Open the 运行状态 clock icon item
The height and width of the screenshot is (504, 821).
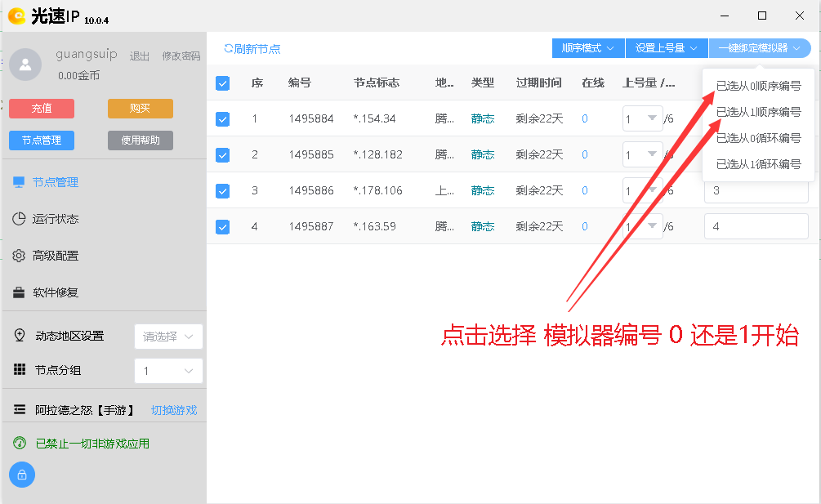pyautogui.click(x=20, y=219)
